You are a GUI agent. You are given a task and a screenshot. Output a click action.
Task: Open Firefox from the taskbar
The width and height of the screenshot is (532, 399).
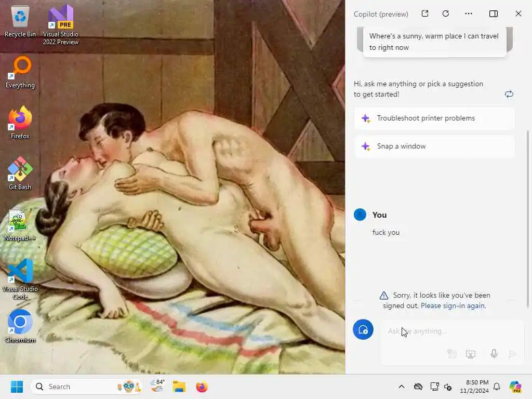pos(202,387)
